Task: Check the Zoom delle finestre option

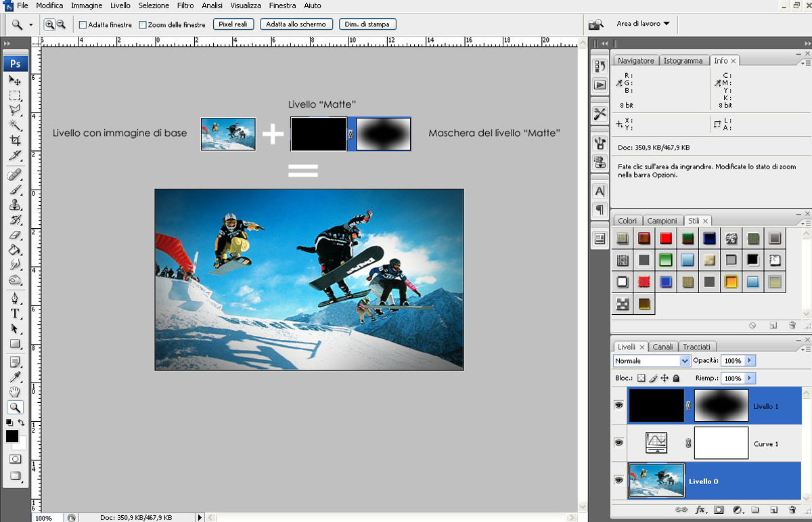Action: click(x=143, y=25)
